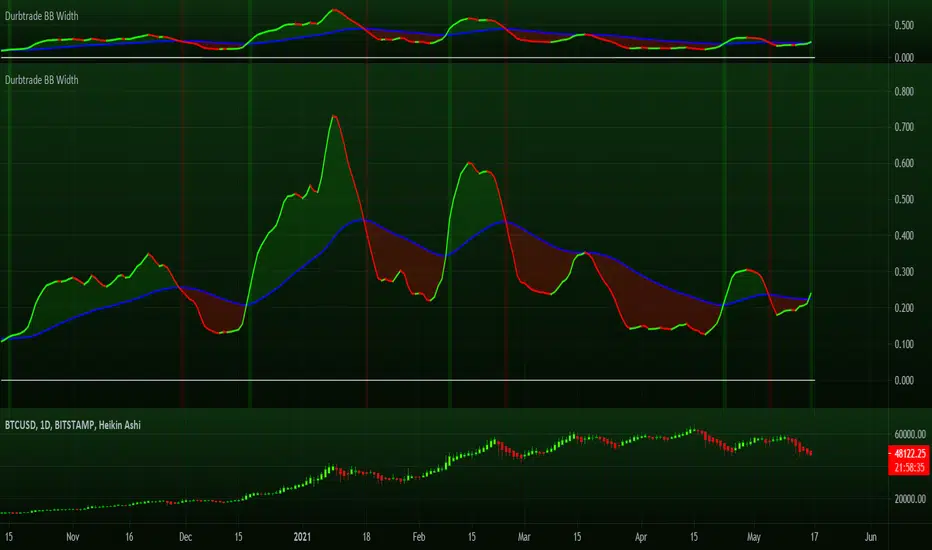
Task: Select the 0.100 mark on the indicator scale
Action: pyautogui.click(x=904, y=345)
